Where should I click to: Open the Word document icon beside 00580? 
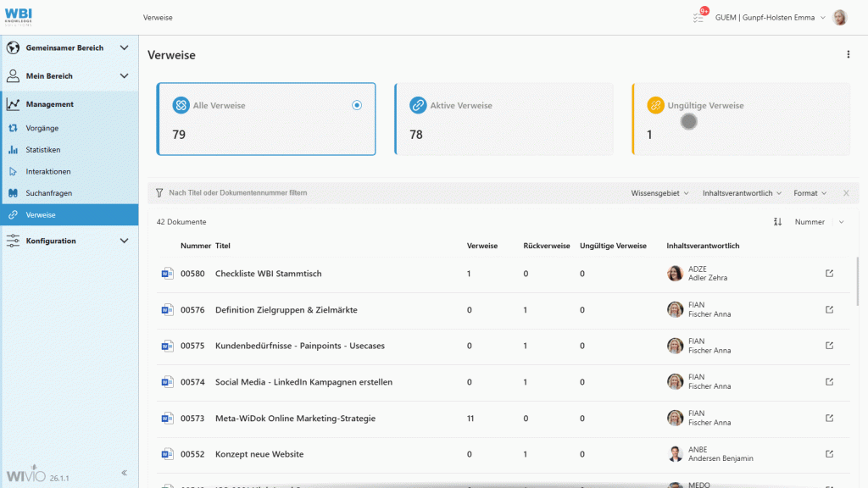(167, 273)
